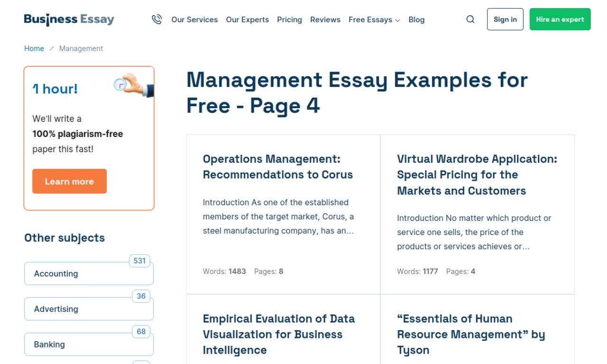Click the 1 hour! promo heading
The image size is (607, 364).
tap(55, 89)
